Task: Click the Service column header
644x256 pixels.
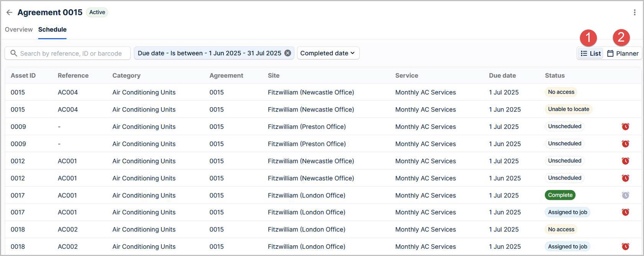Action: 407,75
